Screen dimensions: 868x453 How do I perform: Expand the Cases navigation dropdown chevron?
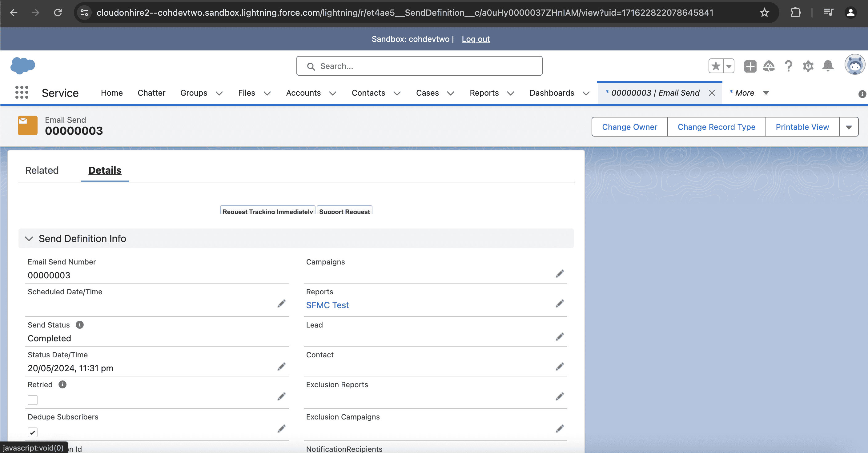pyautogui.click(x=451, y=93)
